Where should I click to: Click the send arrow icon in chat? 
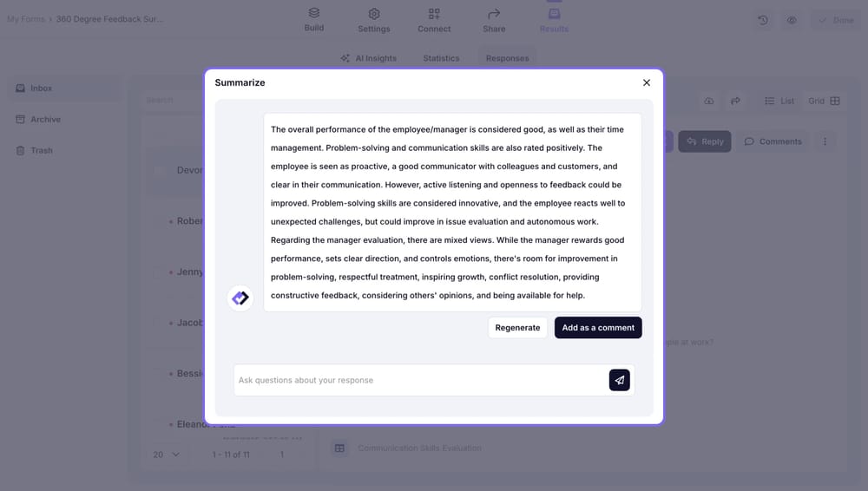click(619, 380)
